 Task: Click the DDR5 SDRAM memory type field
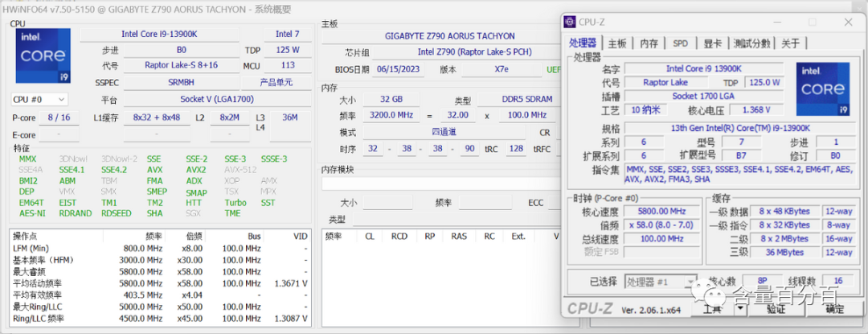519,100
